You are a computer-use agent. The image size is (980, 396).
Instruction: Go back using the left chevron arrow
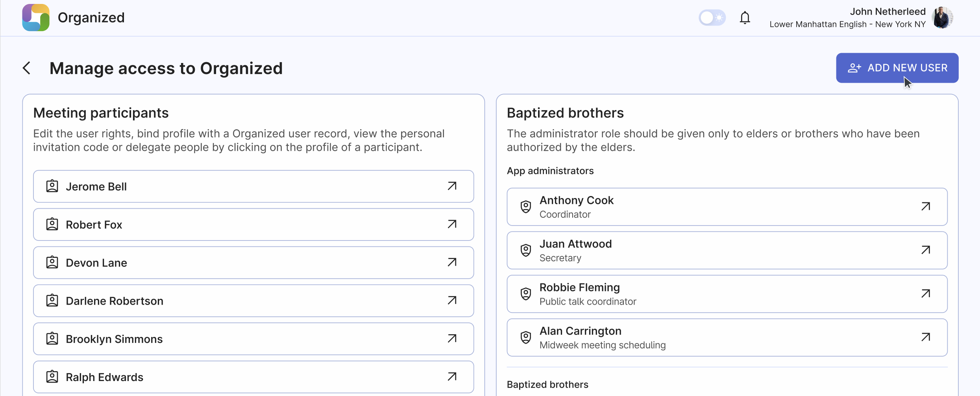(x=27, y=68)
